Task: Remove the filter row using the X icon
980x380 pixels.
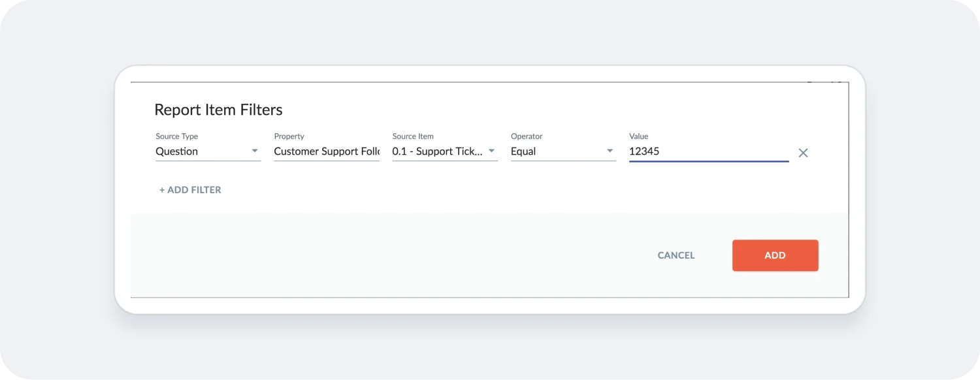Action: pos(803,152)
